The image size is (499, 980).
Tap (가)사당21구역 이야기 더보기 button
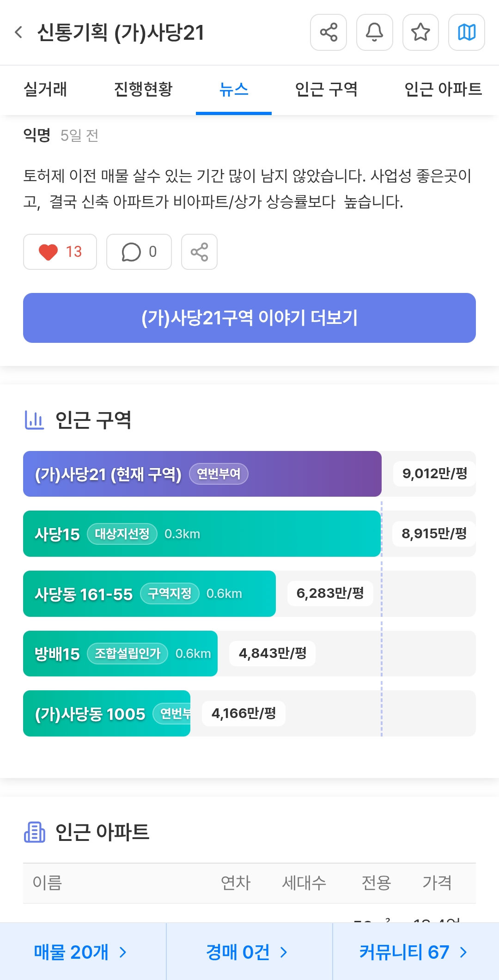pyautogui.click(x=249, y=318)
